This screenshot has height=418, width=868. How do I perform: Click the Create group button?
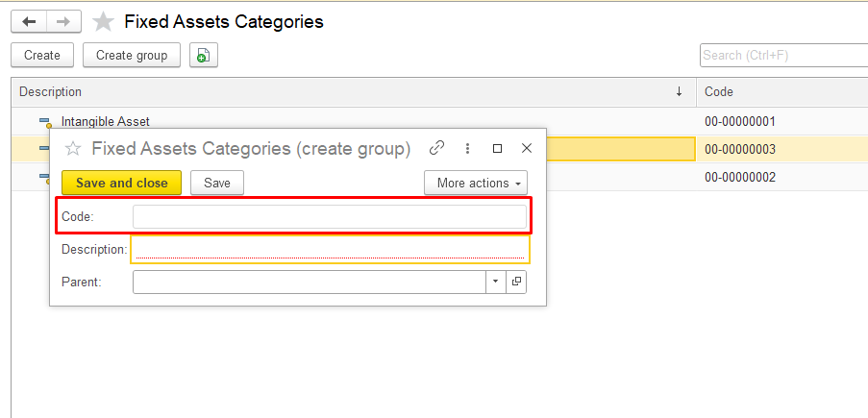[x=132, y=56]
